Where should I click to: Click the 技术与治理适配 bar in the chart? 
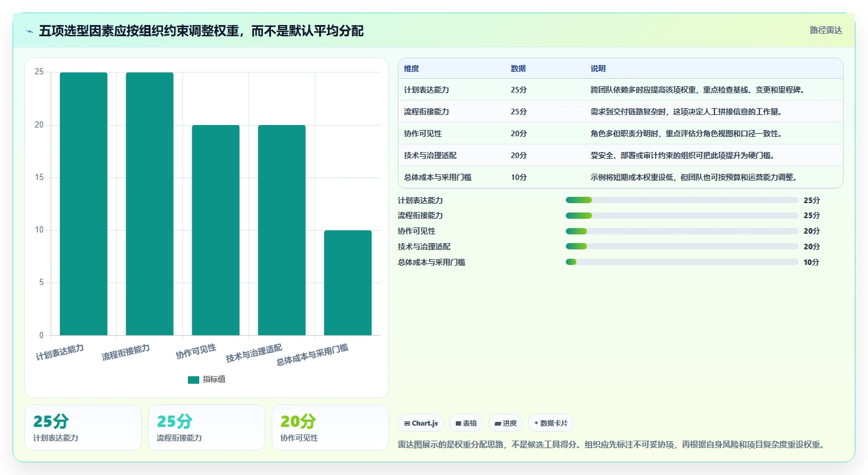[282, 230]
